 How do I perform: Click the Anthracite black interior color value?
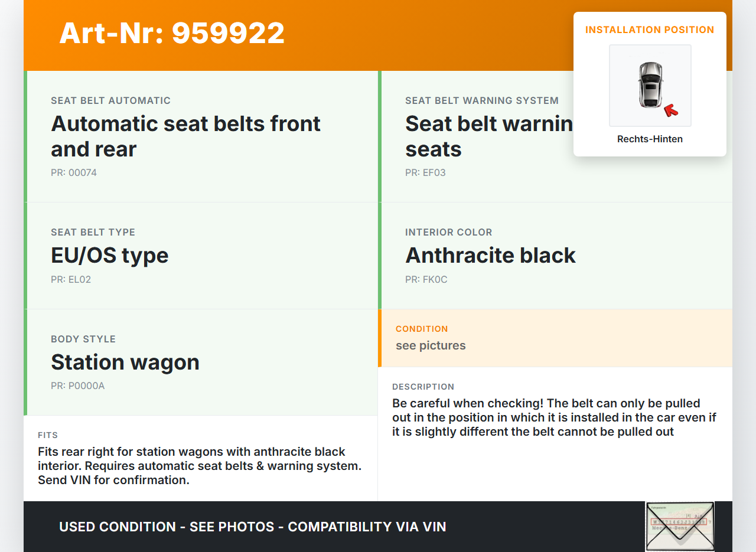[x=490, y=255]
